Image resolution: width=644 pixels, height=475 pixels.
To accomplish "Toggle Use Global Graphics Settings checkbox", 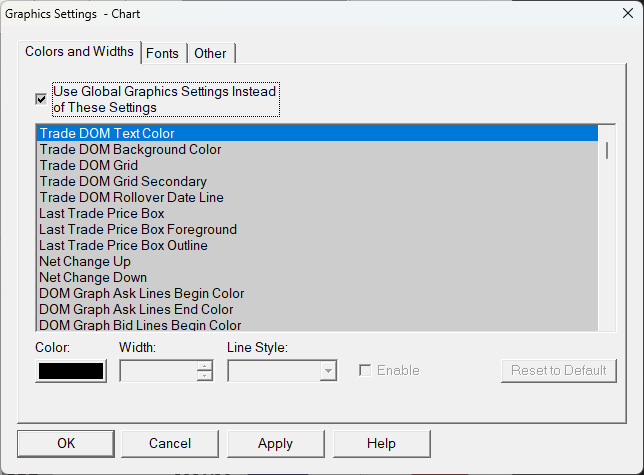I will tap(41, 99).
